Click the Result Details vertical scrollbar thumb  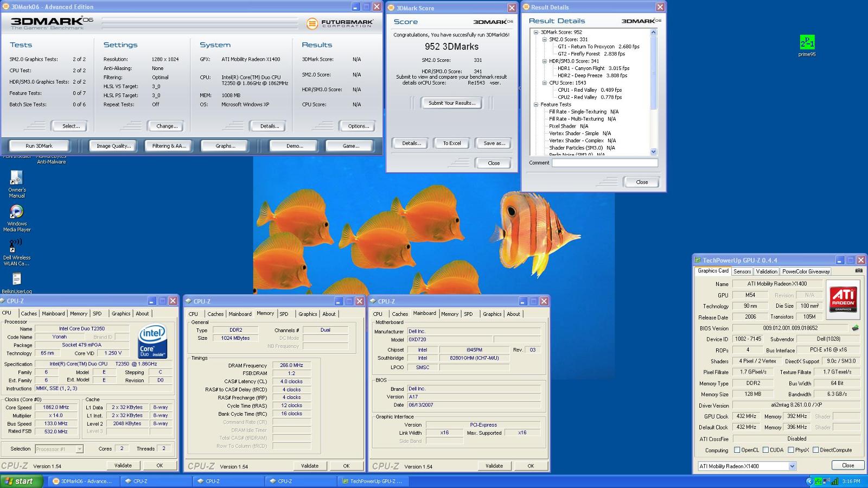pyautogui.click(x=653, y=72)
